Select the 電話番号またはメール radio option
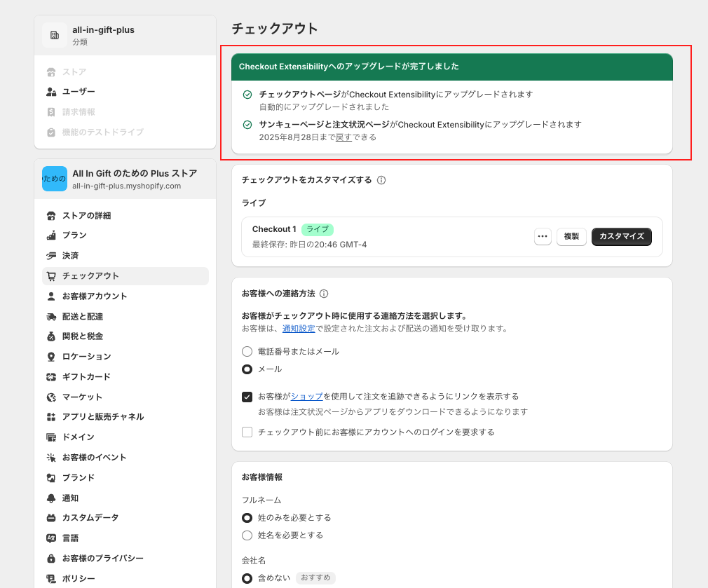This screenshot has height=588, width=708. (x=247, y=352)
